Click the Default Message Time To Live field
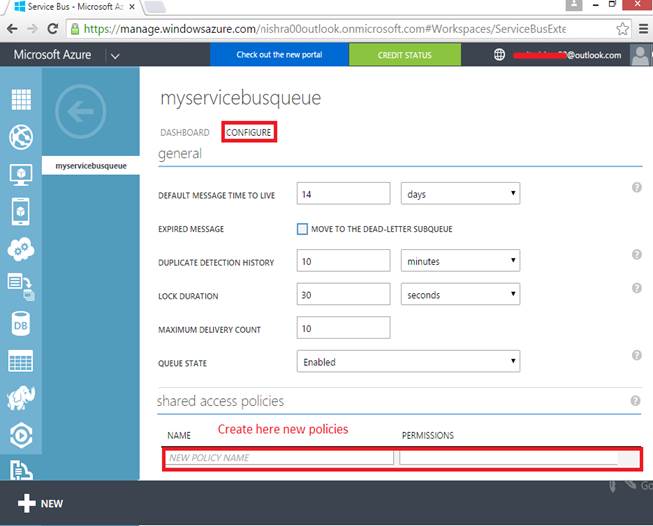This screenshot has width=653, height=526. [x=344, y=194]
